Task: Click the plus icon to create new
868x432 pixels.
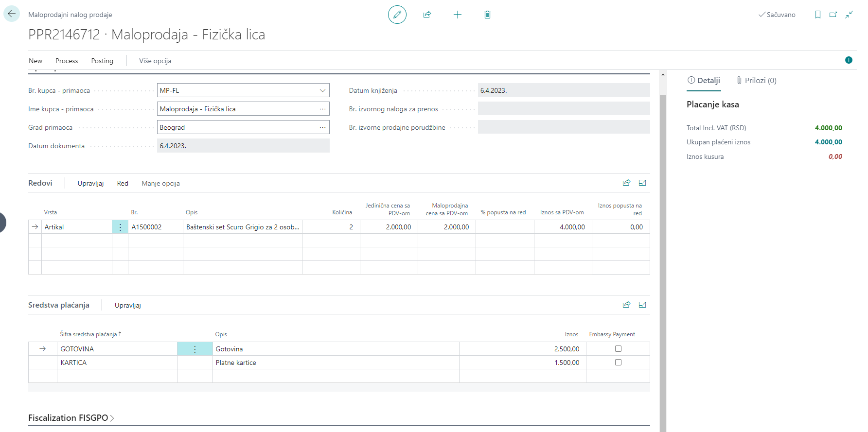Action: point(457,15)
